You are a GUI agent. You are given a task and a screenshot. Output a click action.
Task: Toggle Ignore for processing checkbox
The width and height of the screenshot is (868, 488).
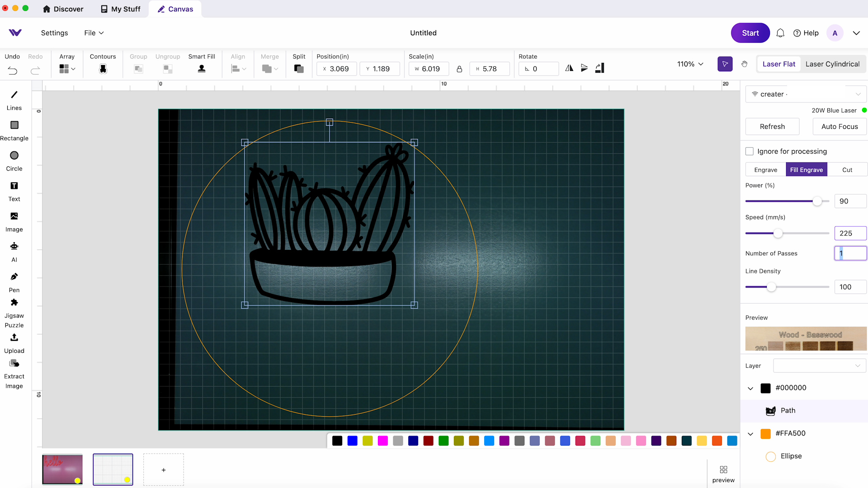click(750, 151)
